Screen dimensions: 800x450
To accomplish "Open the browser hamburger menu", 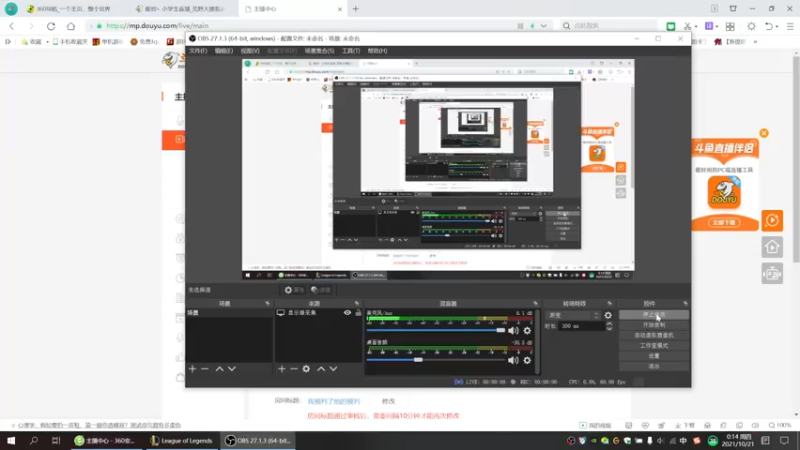I will point(790,26).
